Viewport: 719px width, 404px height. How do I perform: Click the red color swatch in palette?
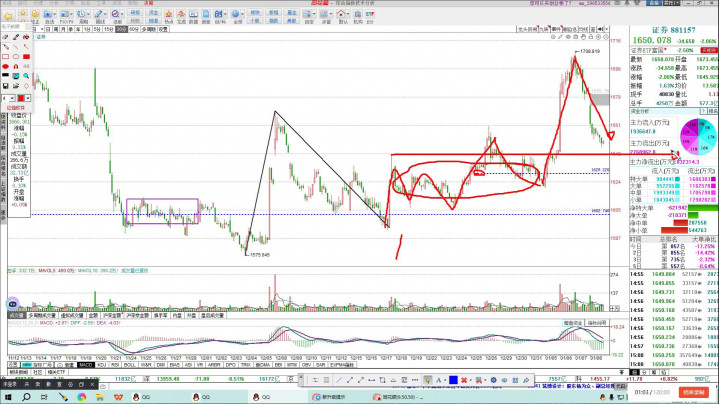[x=21, y=98]
